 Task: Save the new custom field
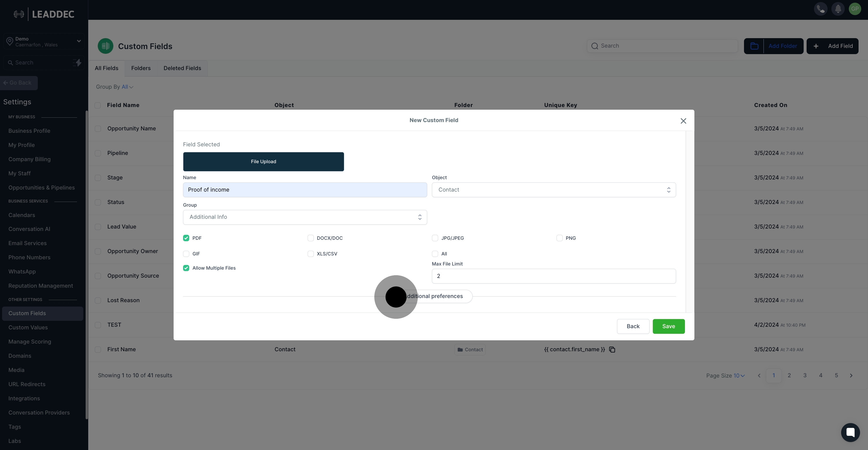pos(668,326)
